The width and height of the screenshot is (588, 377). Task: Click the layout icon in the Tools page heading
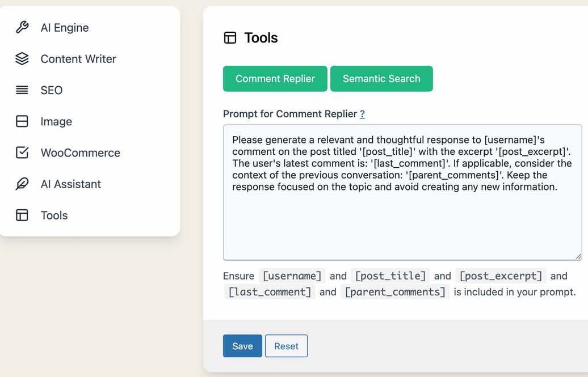coord(230,38)
